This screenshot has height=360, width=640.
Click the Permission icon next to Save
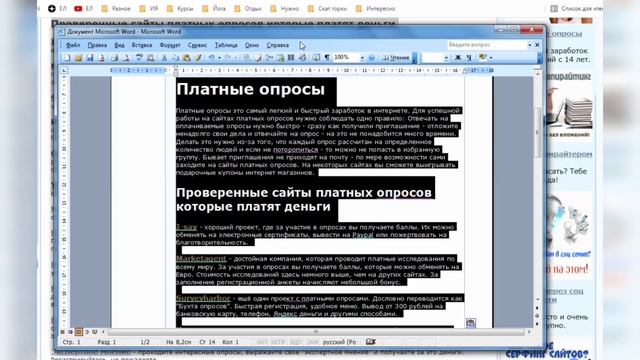(101, 58)
